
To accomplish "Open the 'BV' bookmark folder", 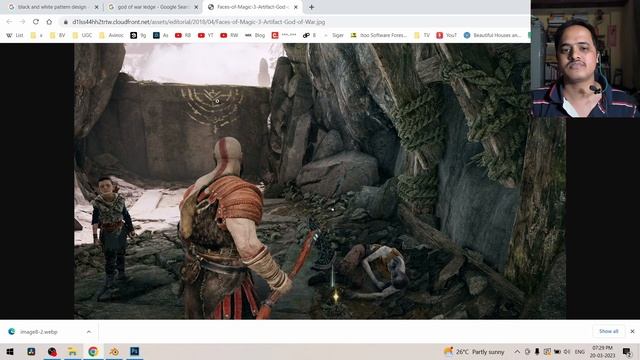I will click(x=58, y=36).
